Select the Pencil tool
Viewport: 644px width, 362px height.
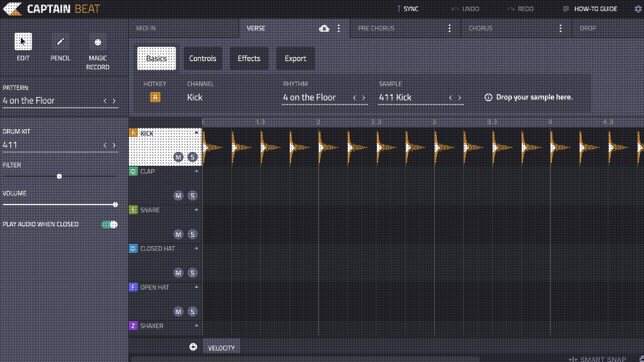pyautogui.click(x=60, y=42)
